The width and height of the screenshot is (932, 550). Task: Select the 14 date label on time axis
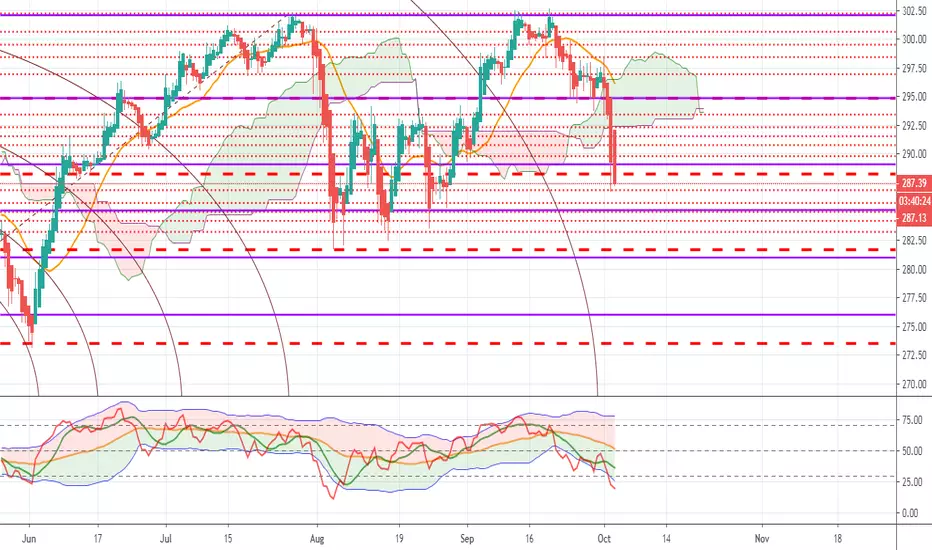(x=666, y=539)
